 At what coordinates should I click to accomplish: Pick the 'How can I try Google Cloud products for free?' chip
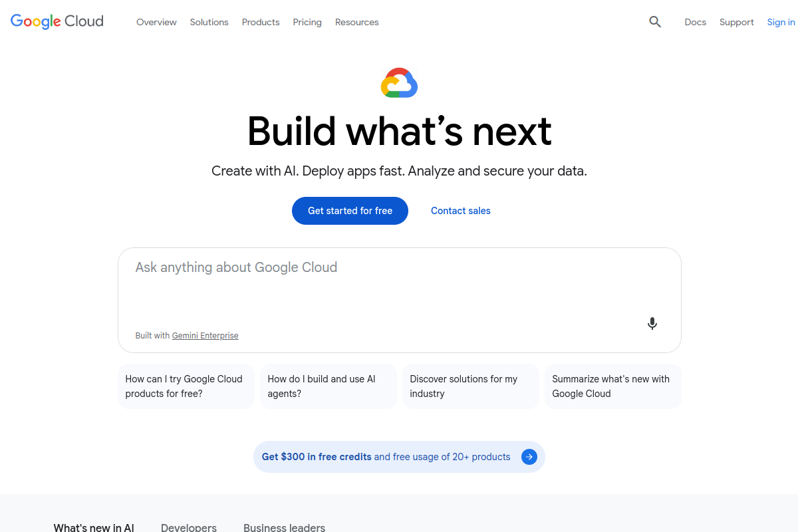(186, 386)
